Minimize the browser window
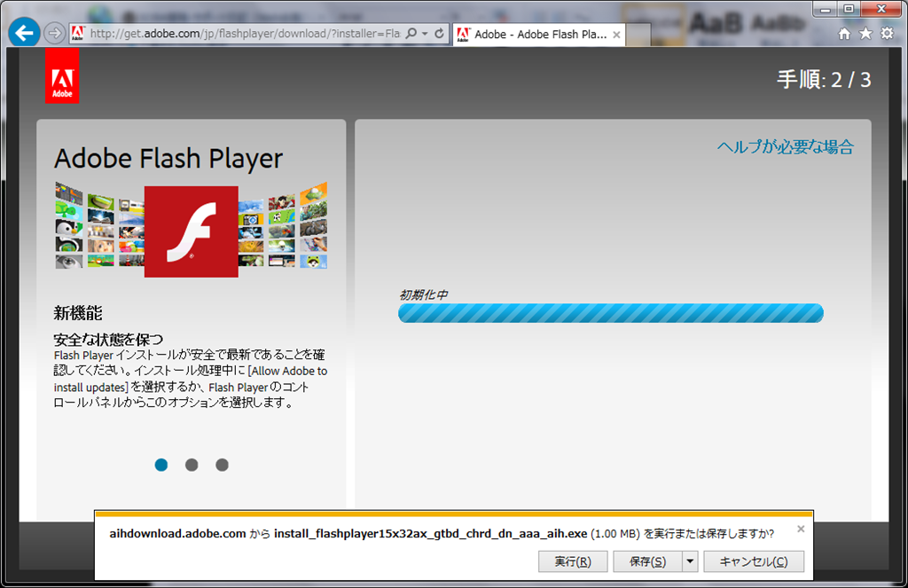The image size is (908, 588). [x=826, y=9]
